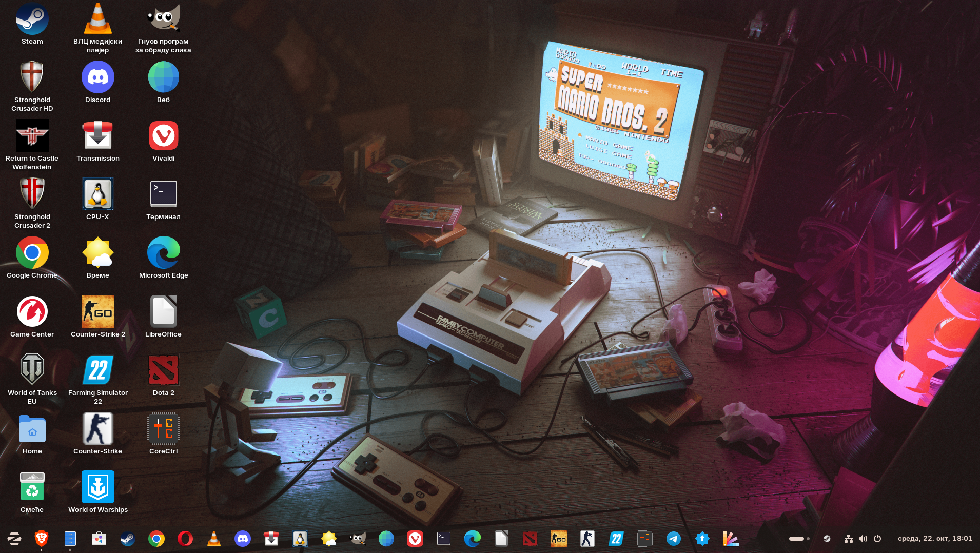Open the power menu in the system tray

pos(877,538)
